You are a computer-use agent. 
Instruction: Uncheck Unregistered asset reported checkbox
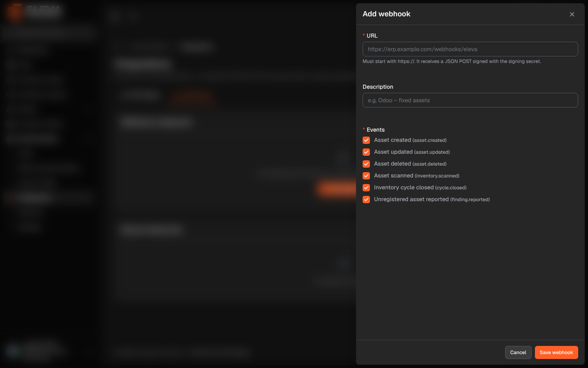[366, 200]
